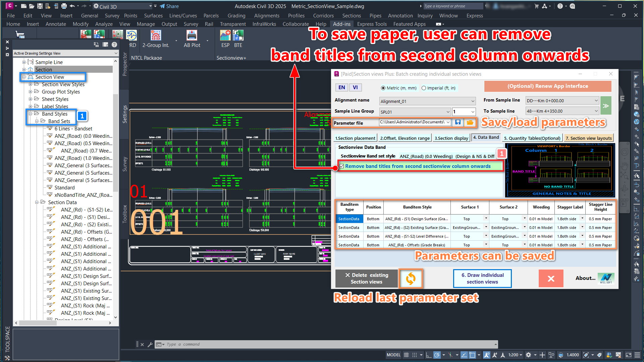
Task: Save parameter file with floppy icon
Action: click(458, 123)
